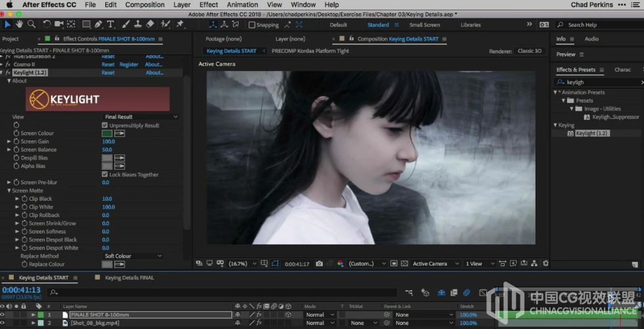The width and height of the screenshot is (644, 329).
Task: Open Replace Method dropdown showing Soft Colour
Action: 133,256
